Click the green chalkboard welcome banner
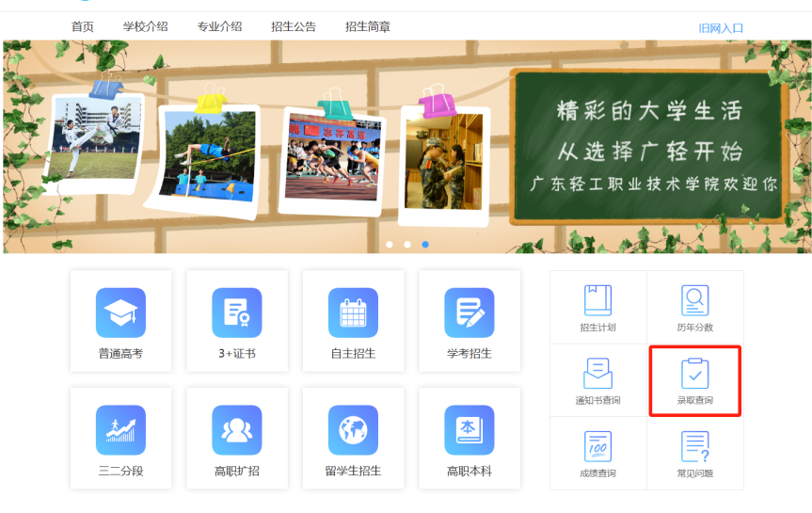Screen dimensions: 812x513 (x=649, y=147)
